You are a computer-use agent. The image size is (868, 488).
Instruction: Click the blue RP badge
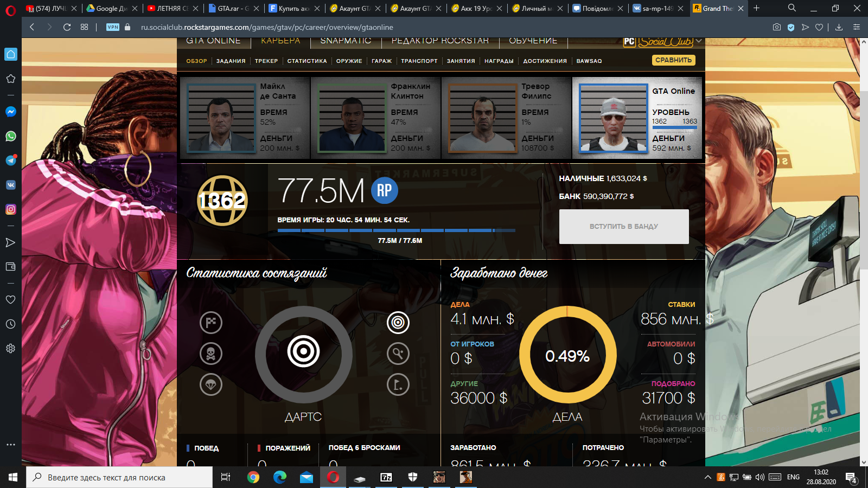(x=385, y=190)
